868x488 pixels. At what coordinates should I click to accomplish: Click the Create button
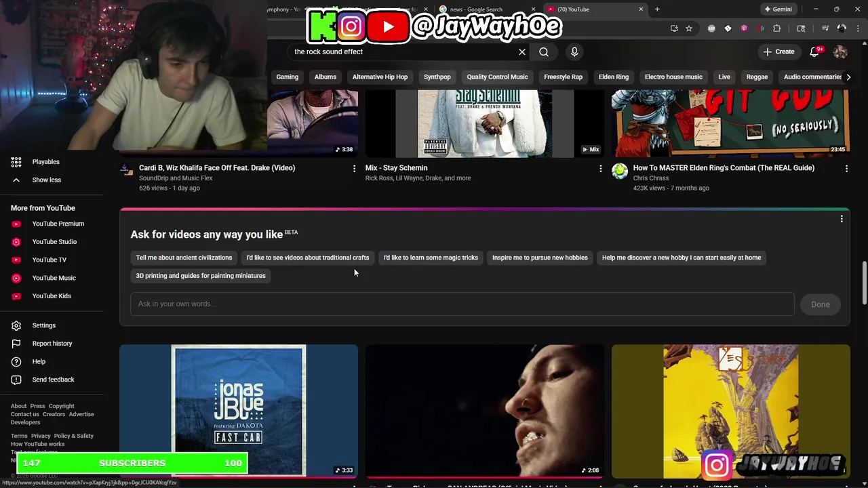click(x=778, y=52)
